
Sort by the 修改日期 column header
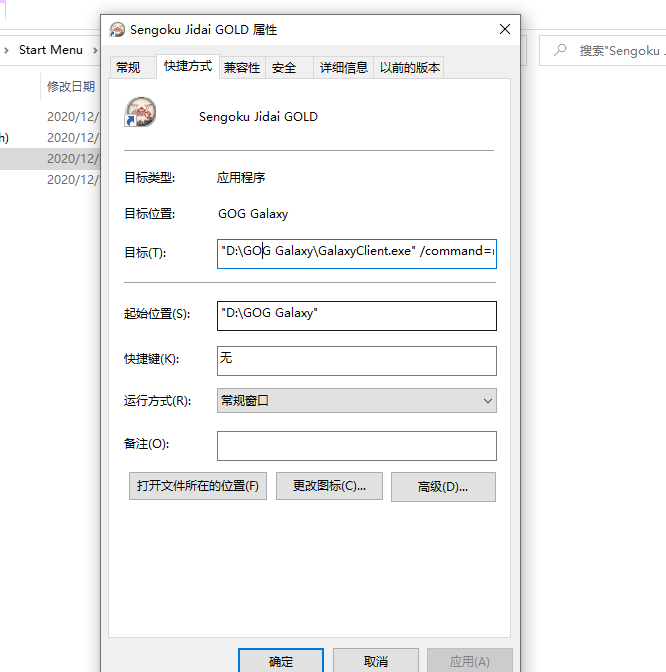coord(71,86)
